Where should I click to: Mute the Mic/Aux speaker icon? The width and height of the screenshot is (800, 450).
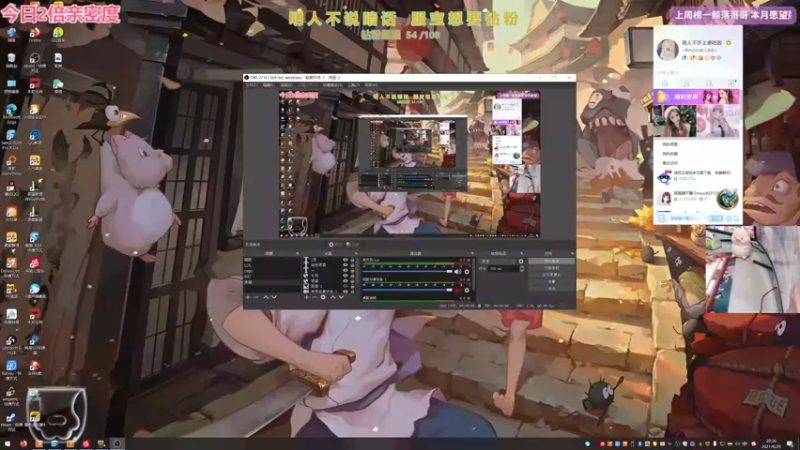pyautogui.click(x=458, y=272)
